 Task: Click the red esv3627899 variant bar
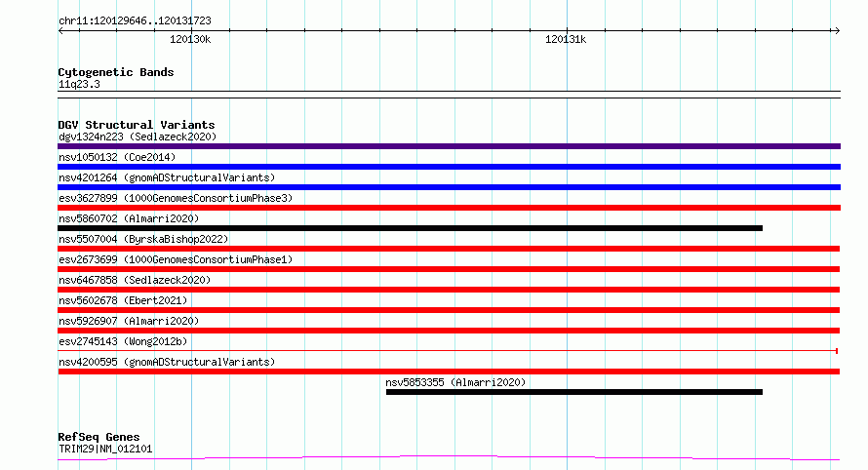[x=449, y=208]
